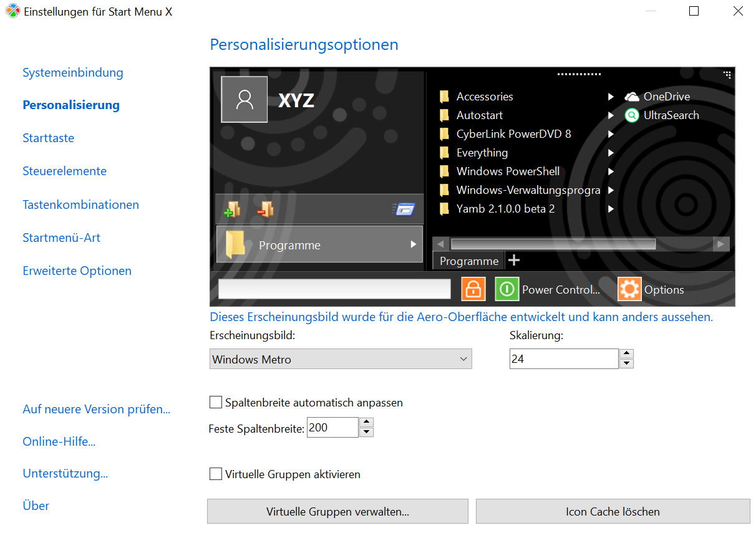Click the add folder icon with green plus
The image size is (756, 538).
pos(231,210)
